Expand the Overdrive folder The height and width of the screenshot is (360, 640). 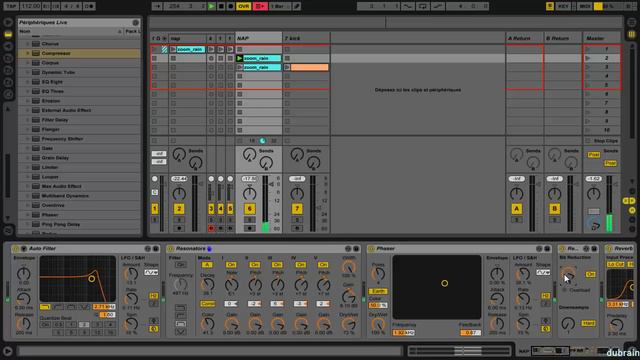click(x=28, y=205)
